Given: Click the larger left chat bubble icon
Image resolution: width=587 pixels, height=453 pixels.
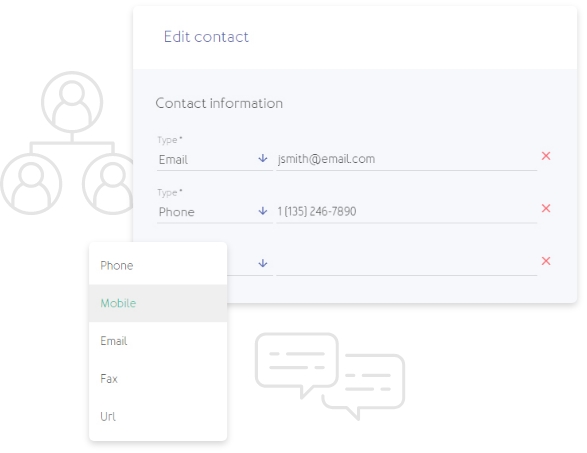Looking at the screenshot, I should [296, 365].
